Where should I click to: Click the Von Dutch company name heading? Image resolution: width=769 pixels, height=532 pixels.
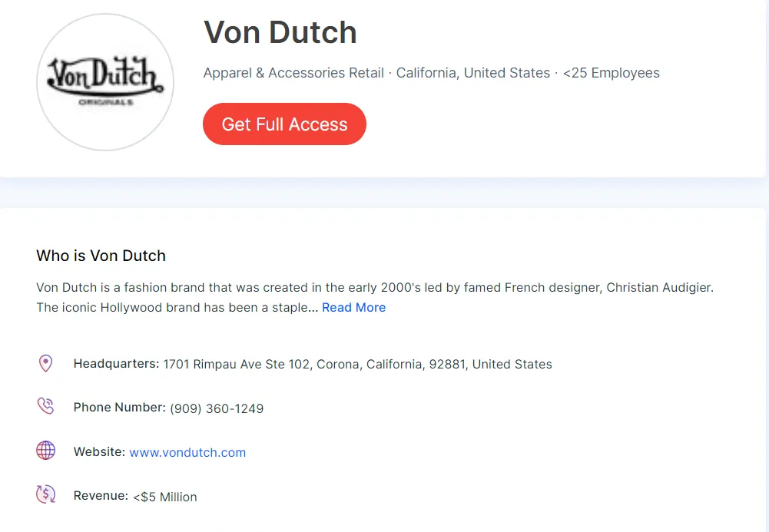pos(280,32)
